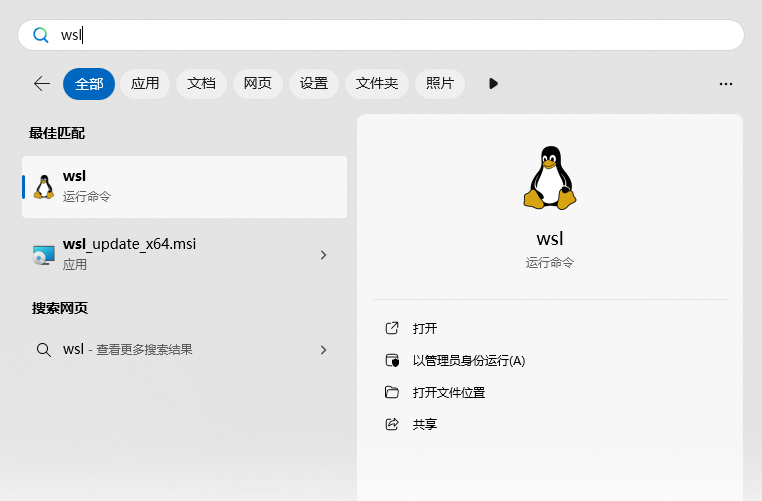Expand chevron for wsl web search result

(x=324, y=350)
